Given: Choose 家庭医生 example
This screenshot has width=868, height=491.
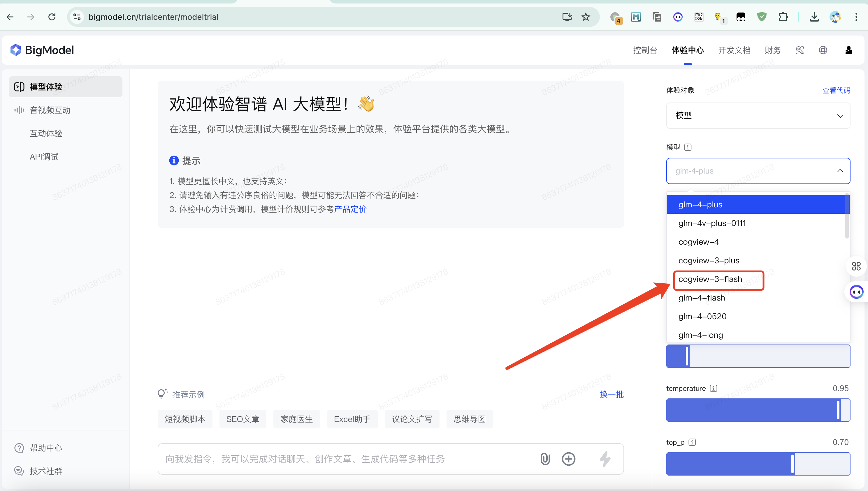Looking at the screenshot, I should 296,419.
